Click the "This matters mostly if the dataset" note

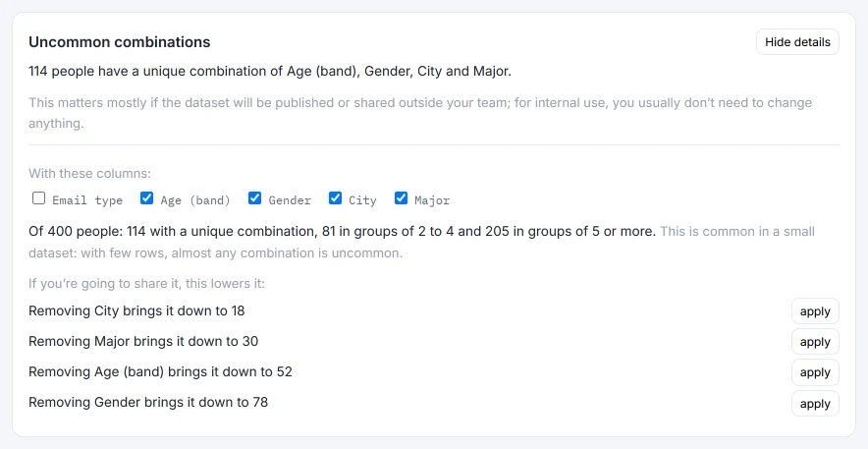pos(420,113)
